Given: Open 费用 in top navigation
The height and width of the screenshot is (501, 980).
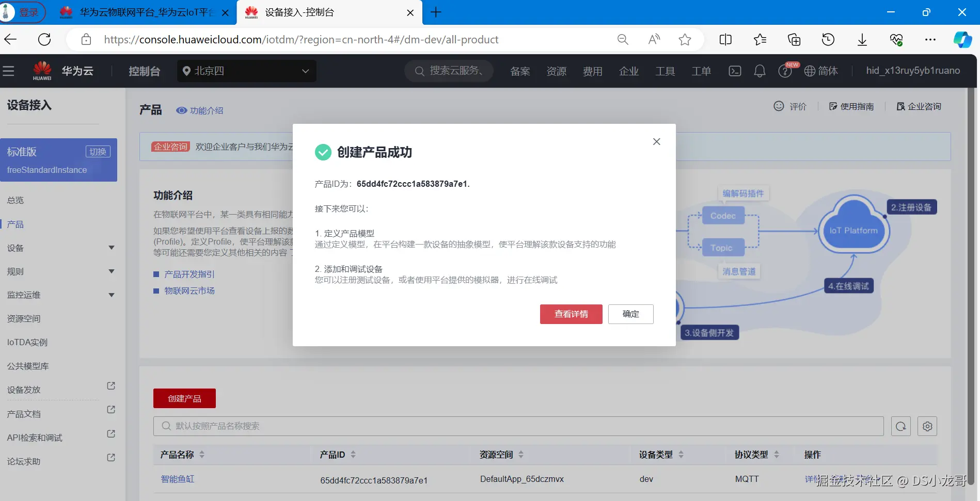Looking at the screenshot, I should [592, 71].
